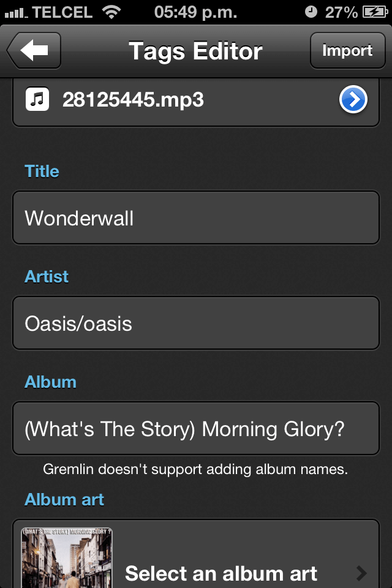392x588 pixels.
Task: Tap the 27% battery percentage
Action: (x=341, y=12)
